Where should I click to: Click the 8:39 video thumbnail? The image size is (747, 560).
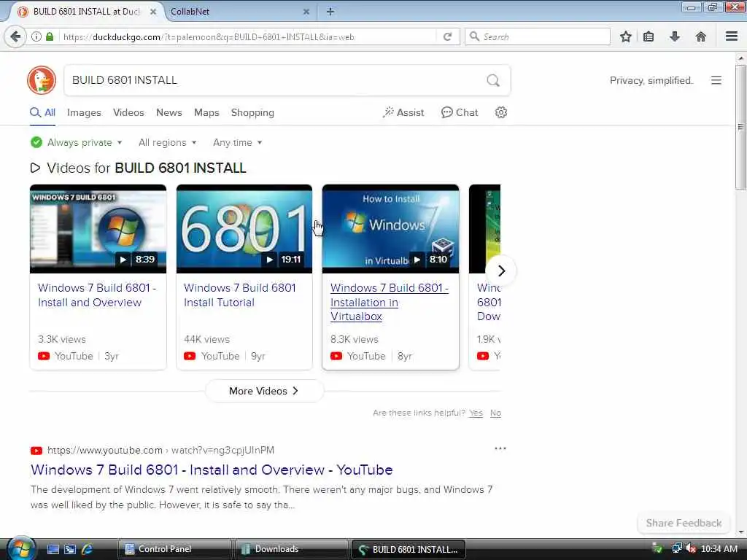(98, 229)
